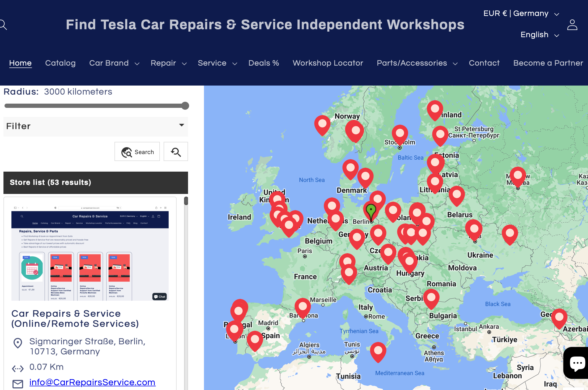Click the header search magnifier icon

tap(3, 25)
